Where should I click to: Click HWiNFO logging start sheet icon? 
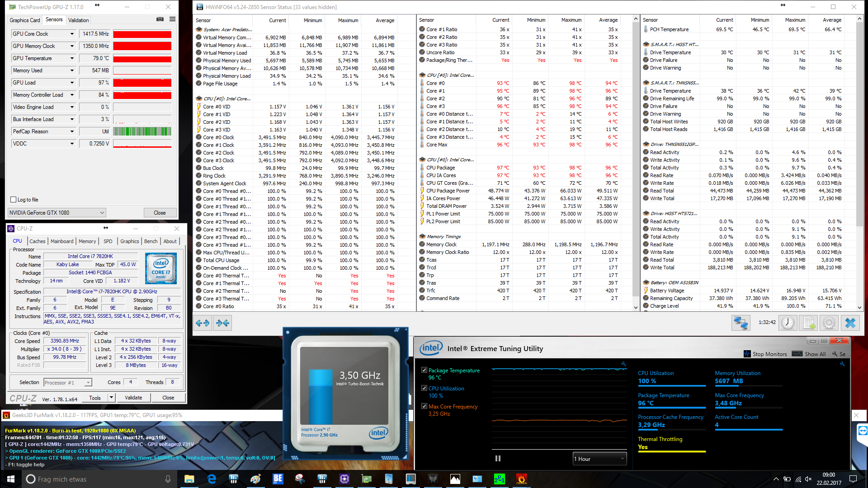tap(808, 323)
